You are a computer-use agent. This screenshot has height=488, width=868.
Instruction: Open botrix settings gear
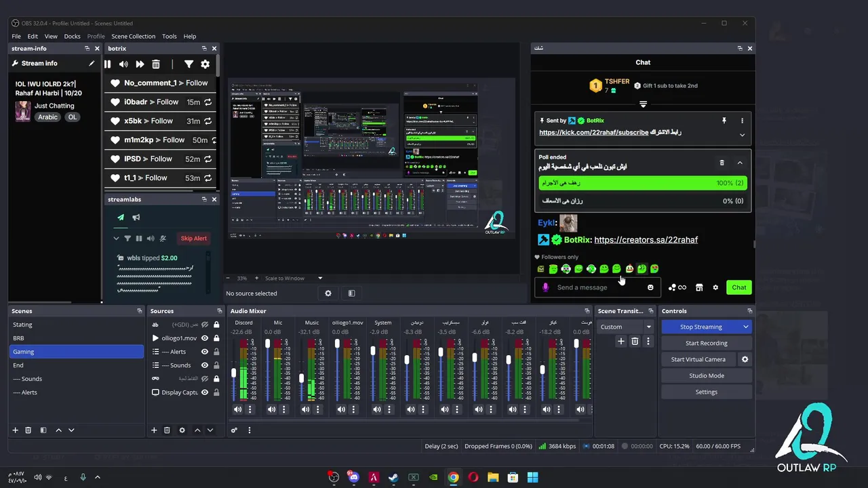[205, 64]
